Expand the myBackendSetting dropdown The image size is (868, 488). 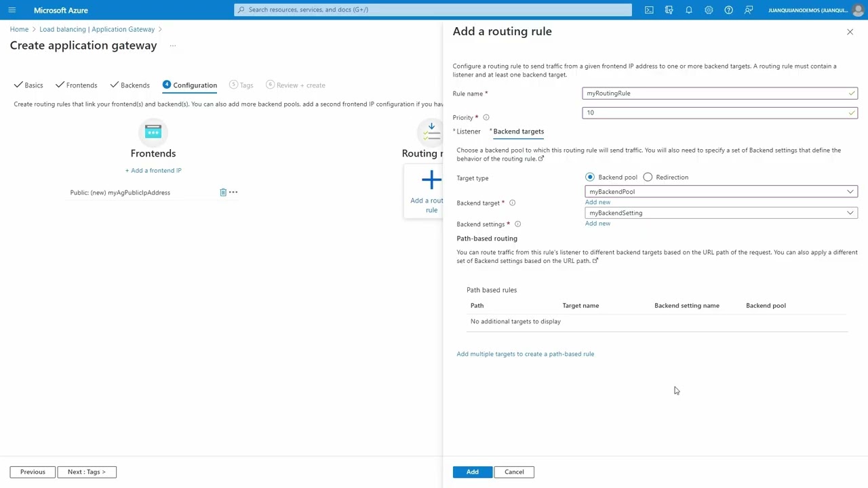(x=721, y=213)
